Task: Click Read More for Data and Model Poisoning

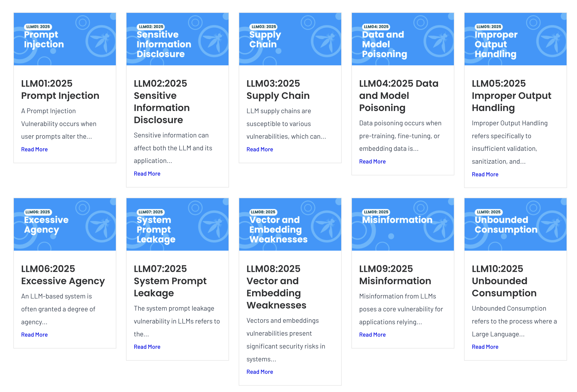Action: 373,161
